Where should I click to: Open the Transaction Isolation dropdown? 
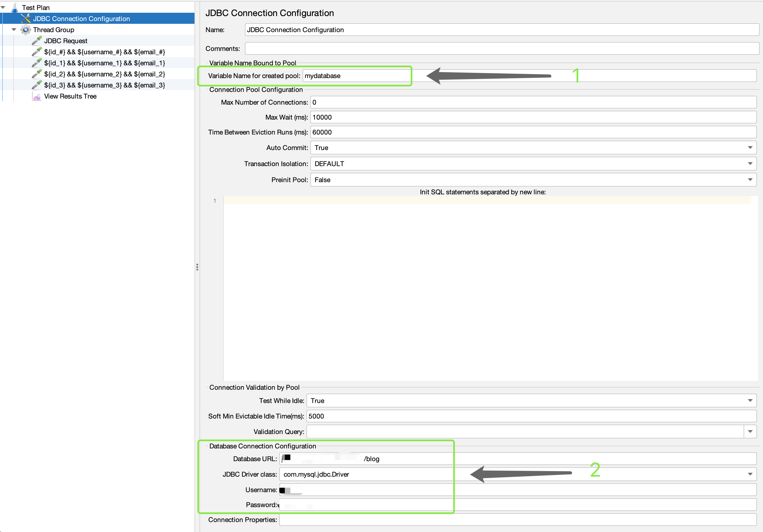point(750,164)
